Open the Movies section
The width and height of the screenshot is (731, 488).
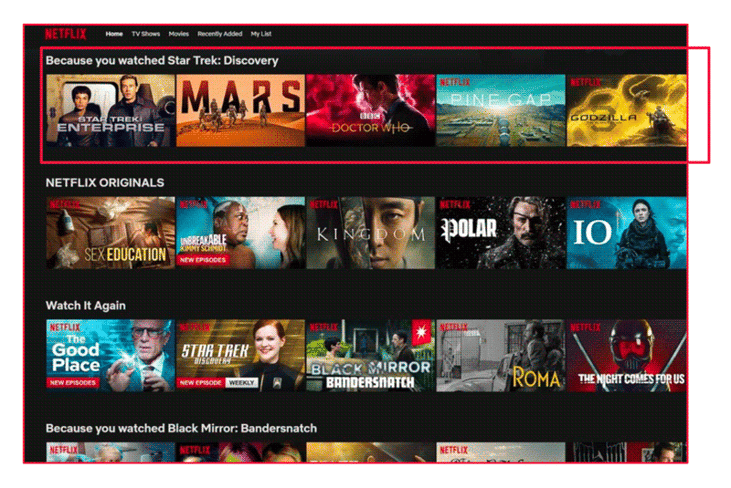pyautogui.click(x=179, y=34)
